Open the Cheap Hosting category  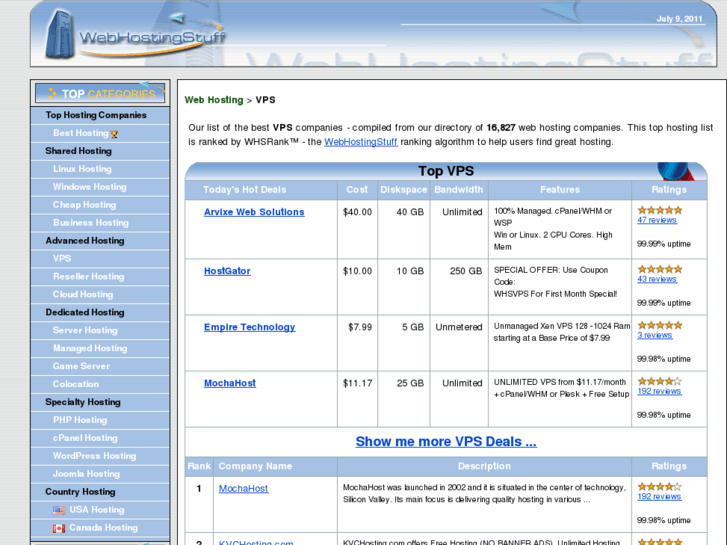[x=84, y=205]
